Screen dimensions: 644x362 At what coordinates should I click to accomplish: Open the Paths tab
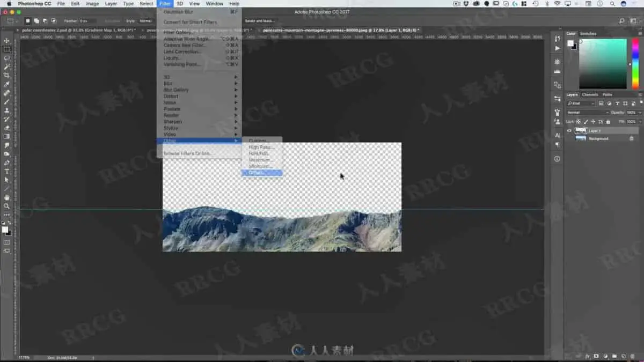(x=608, y=94)
